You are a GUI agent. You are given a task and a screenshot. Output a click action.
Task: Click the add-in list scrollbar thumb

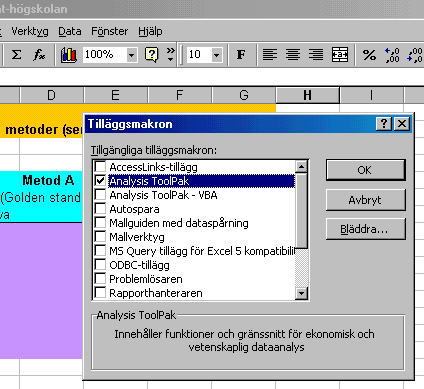(x=301, y=211)
